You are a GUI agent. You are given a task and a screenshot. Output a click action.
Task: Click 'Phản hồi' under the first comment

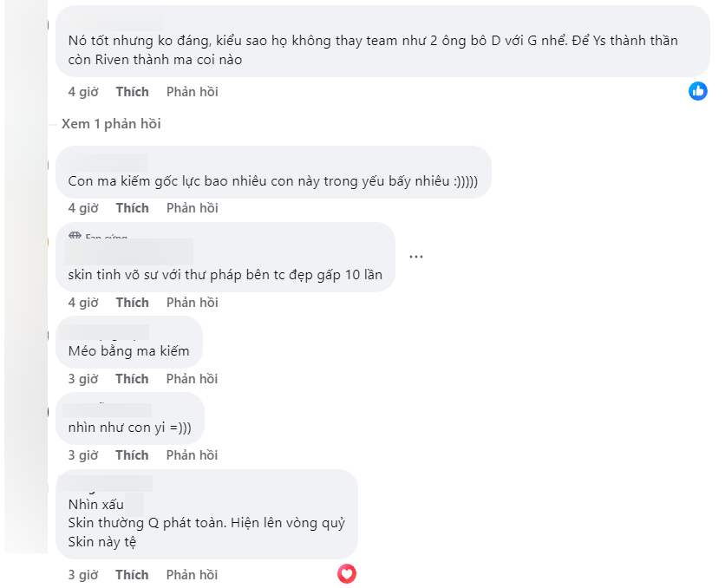coord(191,91)
